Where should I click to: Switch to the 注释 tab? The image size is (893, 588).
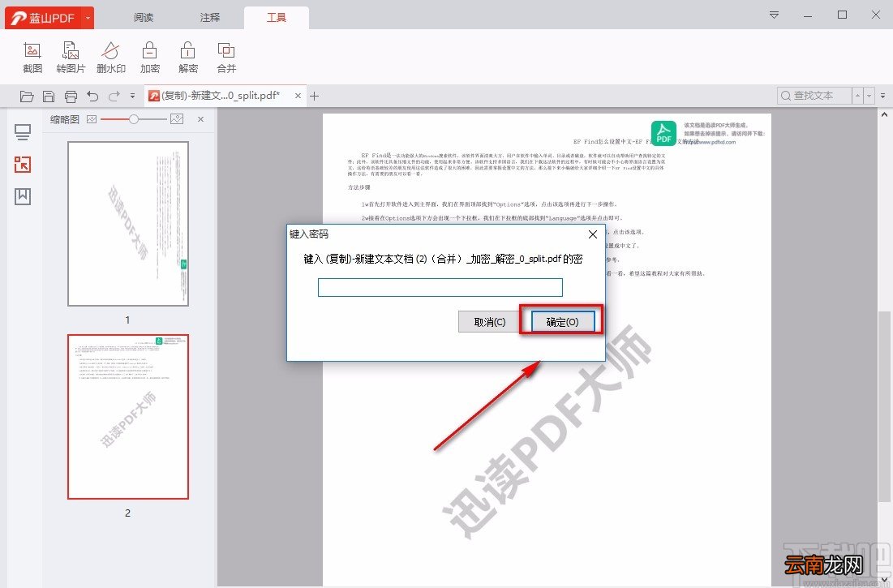coord(210,18)
